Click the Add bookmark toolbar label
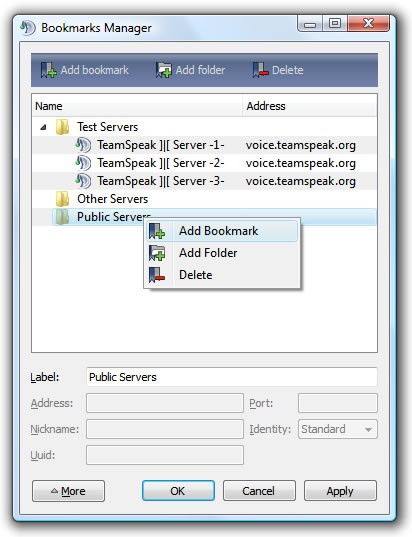This screenshot has width=412, height=537. (x=95, y=70)
